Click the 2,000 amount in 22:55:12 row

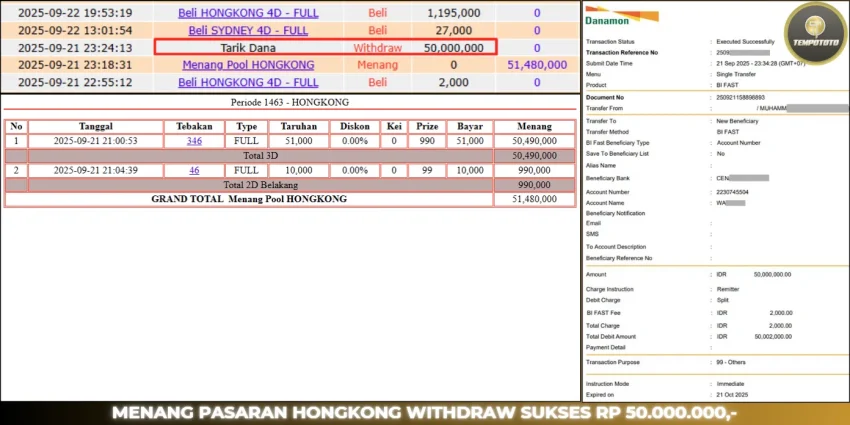pyautogui.click(x=453, y=82)
